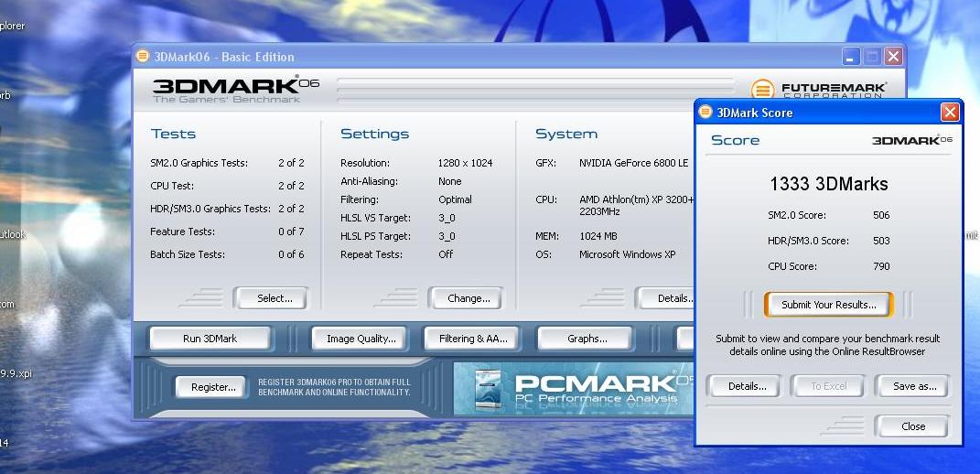The width and height of the screenshot is (980, 474).
Task: Click the Tests section heading
Action: pyautogui.click(x=173, y=134)
